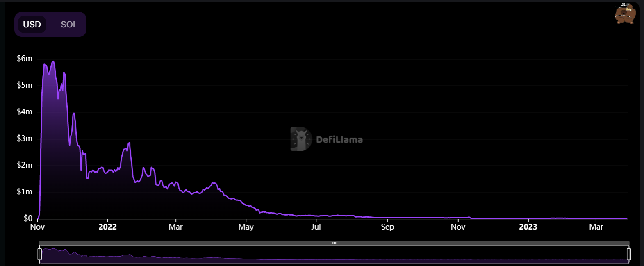Click the 2023 x-axis label
The height and width of the screenshot is (266, 644).
point(528,227)
